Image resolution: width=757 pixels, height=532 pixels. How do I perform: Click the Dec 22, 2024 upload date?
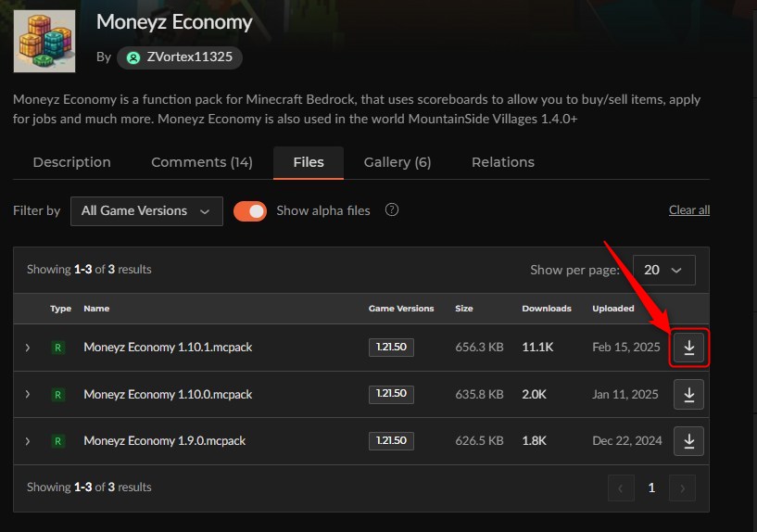click(627, 441)
